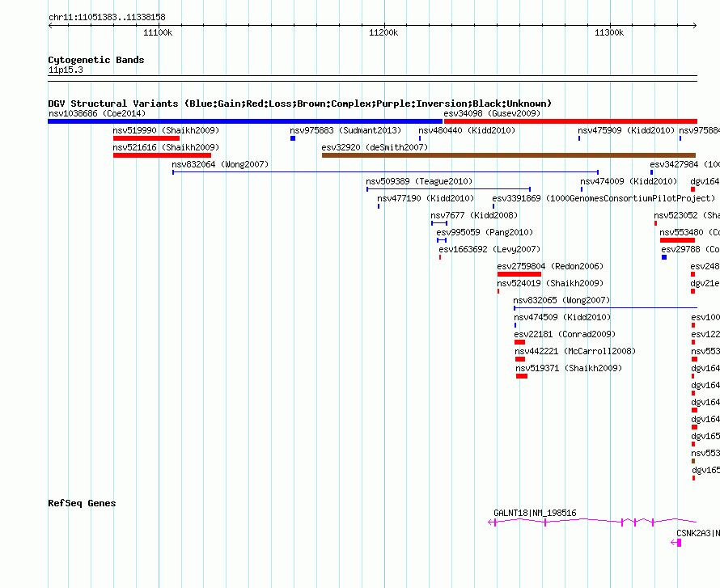Click the nsv524019 (Shaikh2009) label
The width and height of the screenshot is (720, 588).
click(x=550, y=283)
